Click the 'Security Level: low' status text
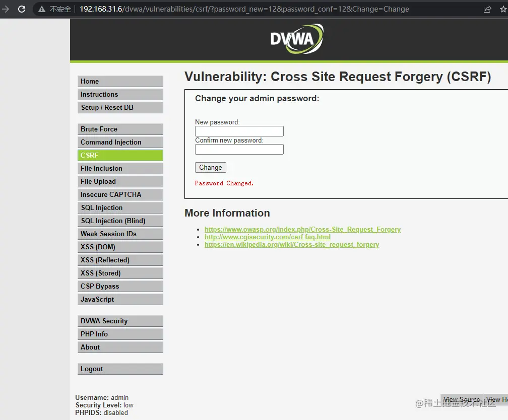 coord(104,405)
